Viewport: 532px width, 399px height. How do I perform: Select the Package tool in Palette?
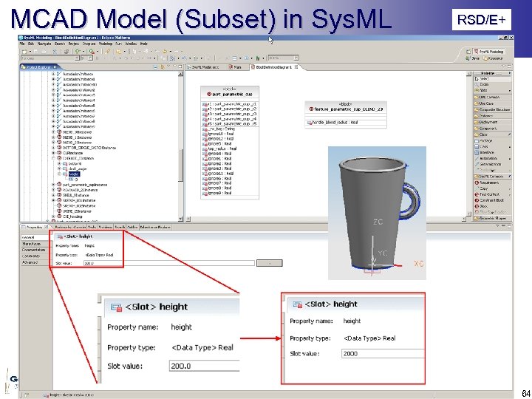pyautogui.click(x=492, y=140)
